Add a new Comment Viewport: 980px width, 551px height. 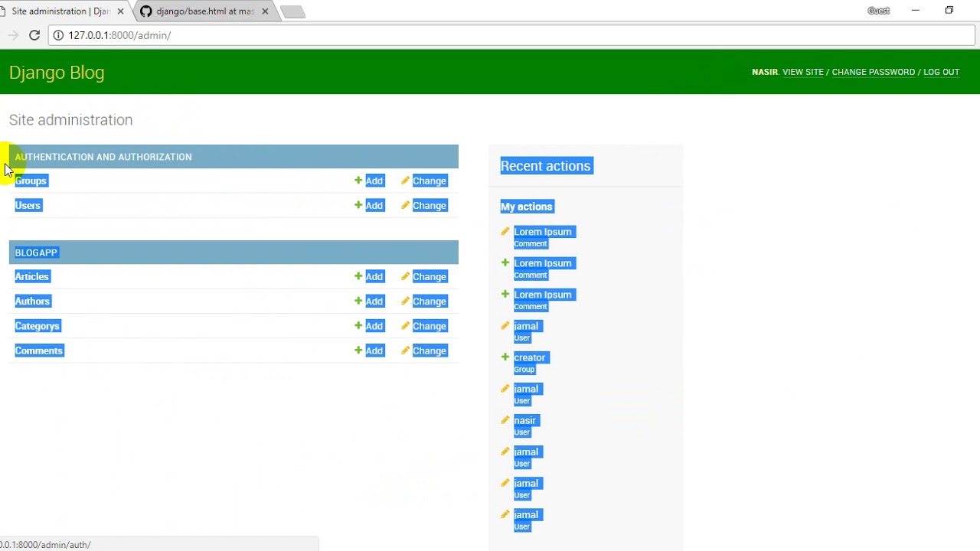[369, 350]
